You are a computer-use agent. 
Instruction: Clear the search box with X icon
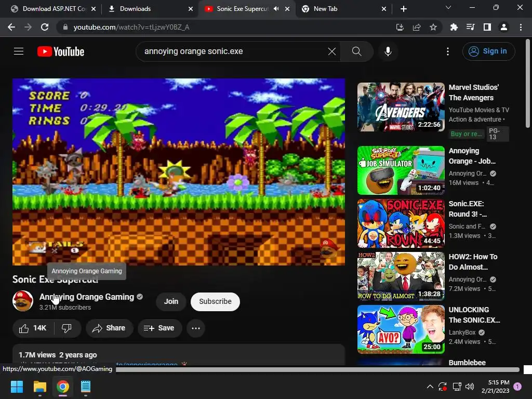[332, 51]
